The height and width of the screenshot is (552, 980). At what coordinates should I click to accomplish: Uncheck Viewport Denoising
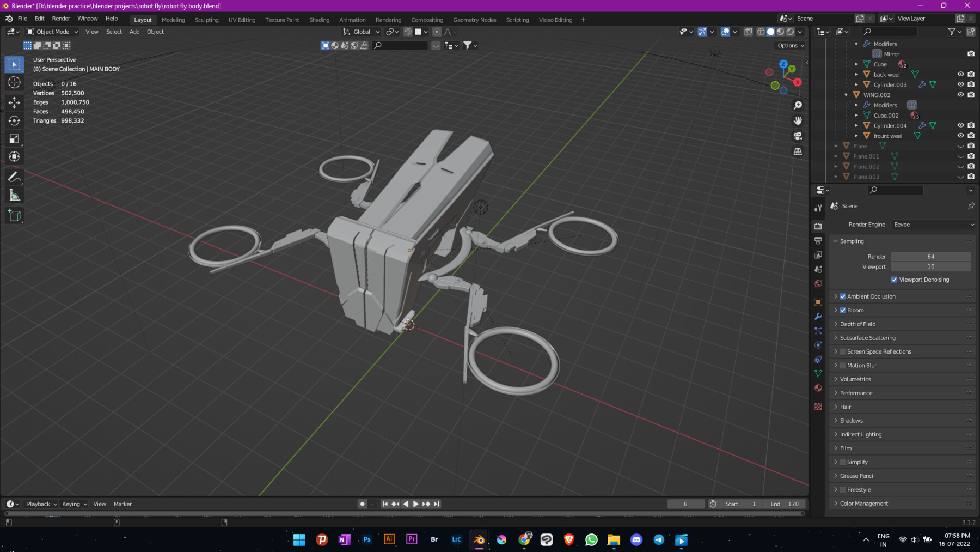[894, 280]
